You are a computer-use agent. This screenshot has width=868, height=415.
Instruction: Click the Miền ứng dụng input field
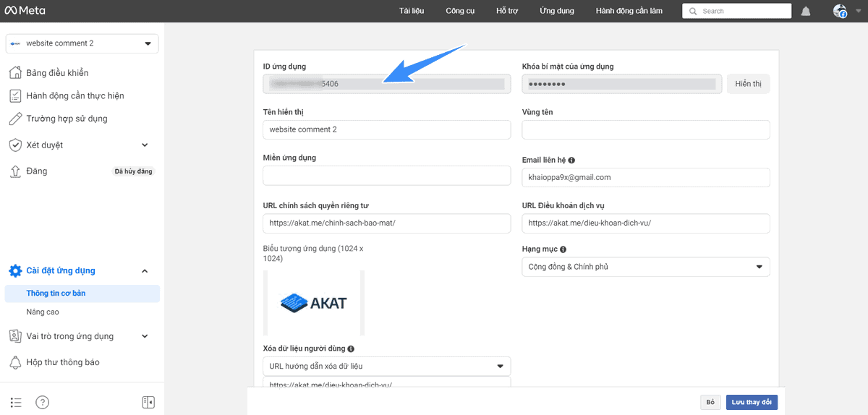387,176
